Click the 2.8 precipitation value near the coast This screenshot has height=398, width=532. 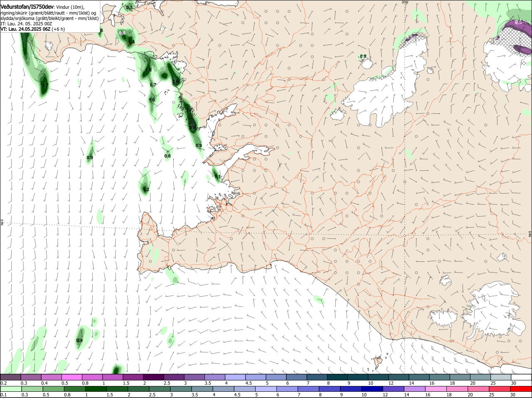coord(192,128)
